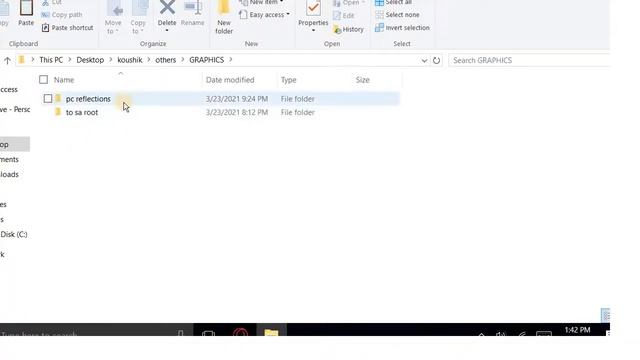Image resolution: width=640 pixels, height=360 pixels.
Task: Toggle the select-all items checkbox
Action: pyautogui.click(x=43, y=80)
